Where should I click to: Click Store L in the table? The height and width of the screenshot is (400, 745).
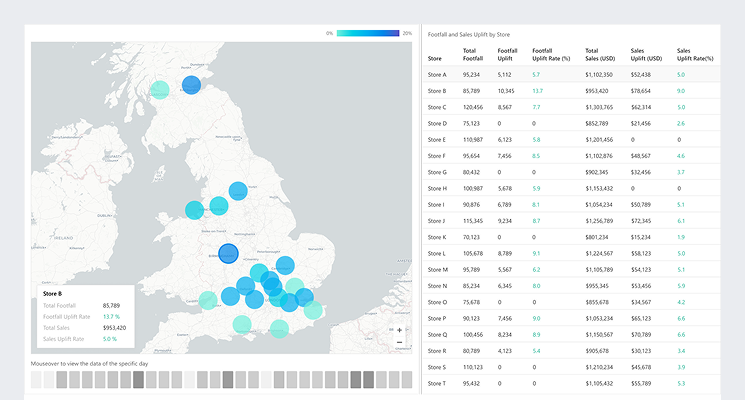pyautogui.click(x=437, y=253)
